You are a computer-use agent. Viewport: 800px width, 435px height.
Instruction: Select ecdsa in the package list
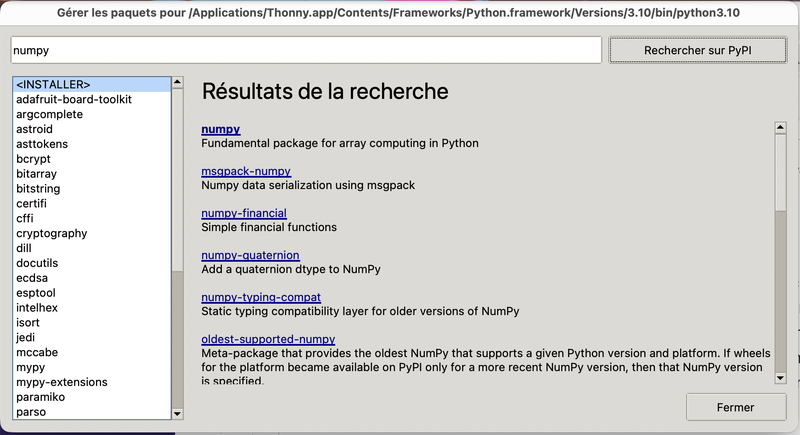[92, 278]
